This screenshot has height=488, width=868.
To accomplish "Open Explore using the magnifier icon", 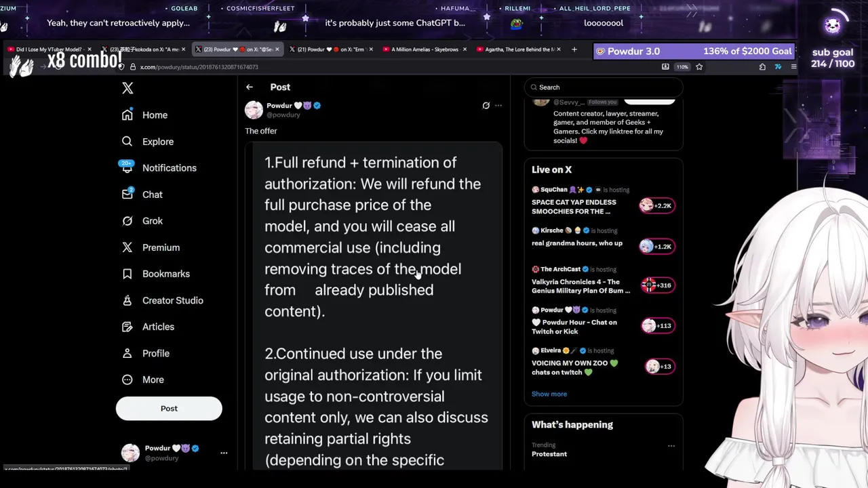I will coord(127,142).
